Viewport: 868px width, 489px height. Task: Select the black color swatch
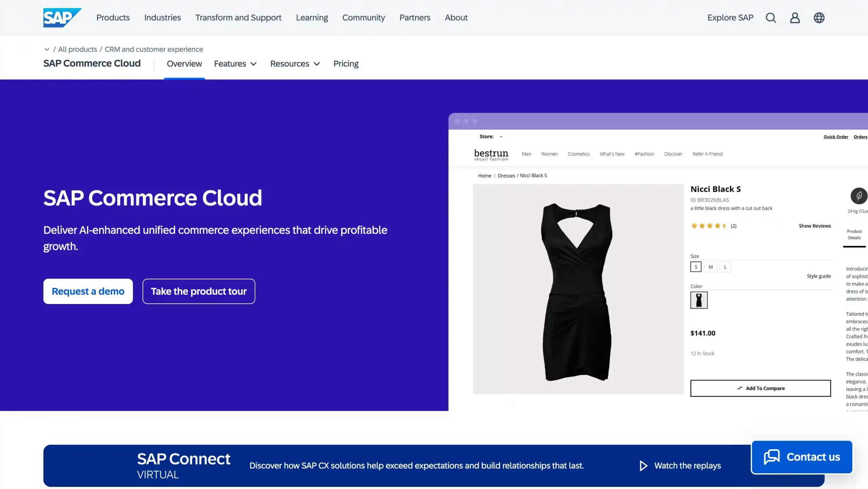(699, 300)
